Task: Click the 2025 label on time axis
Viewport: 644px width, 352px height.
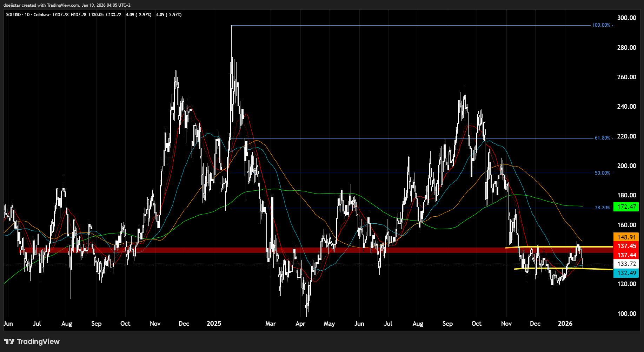Action: 214,324
